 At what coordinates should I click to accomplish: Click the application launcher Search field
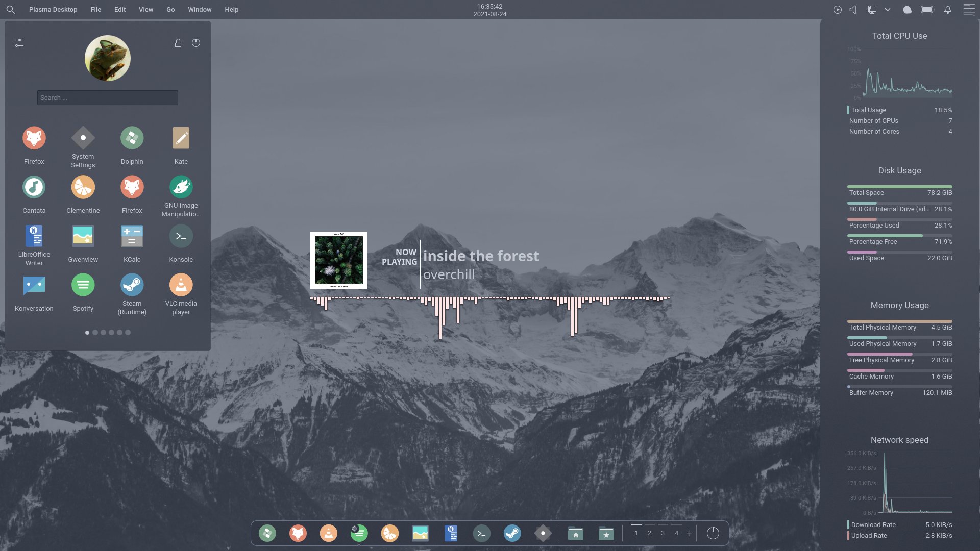[x=107, y=97]
